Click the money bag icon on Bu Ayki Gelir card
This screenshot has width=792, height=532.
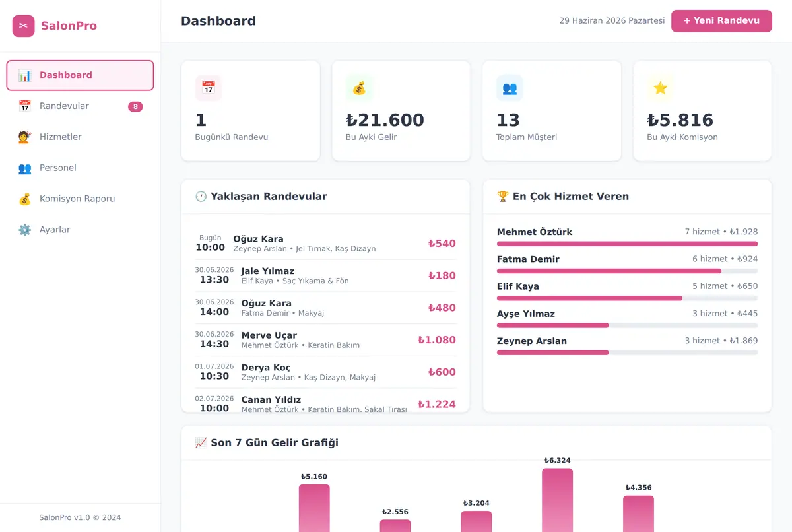[x=359, y=88]
